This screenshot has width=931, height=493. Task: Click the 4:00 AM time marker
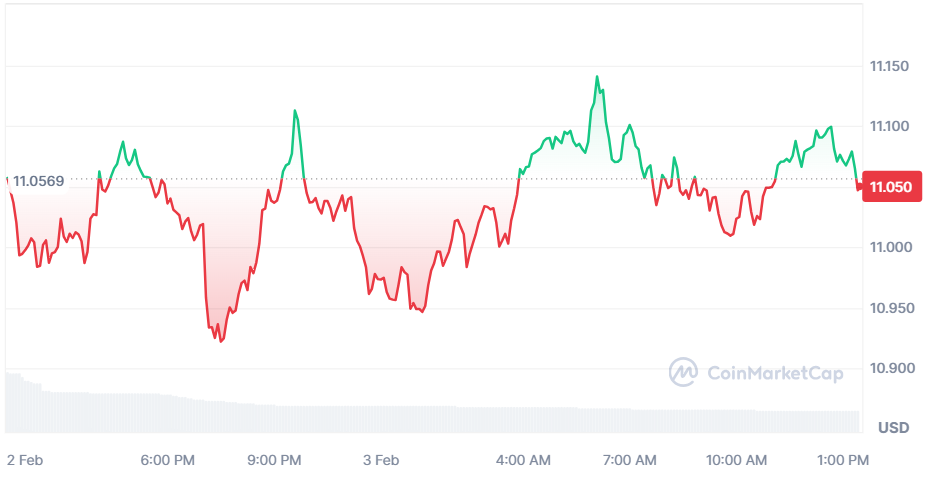tap(523, 460)
